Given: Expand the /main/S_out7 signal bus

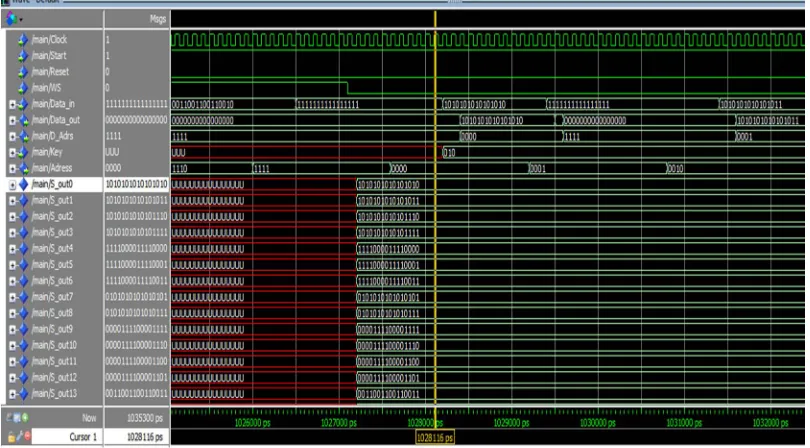Looking at the screenshot, I should [12, 297].
